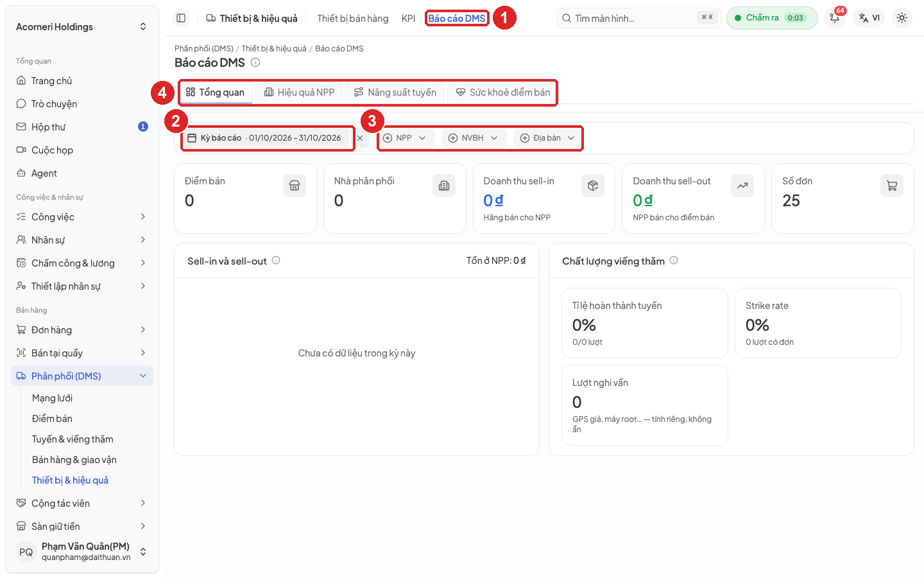This screenshot has width=924, height=578.
Task: Switch to the Sức khoẻ điểm bán tab
Action: [x=503, y=92]
